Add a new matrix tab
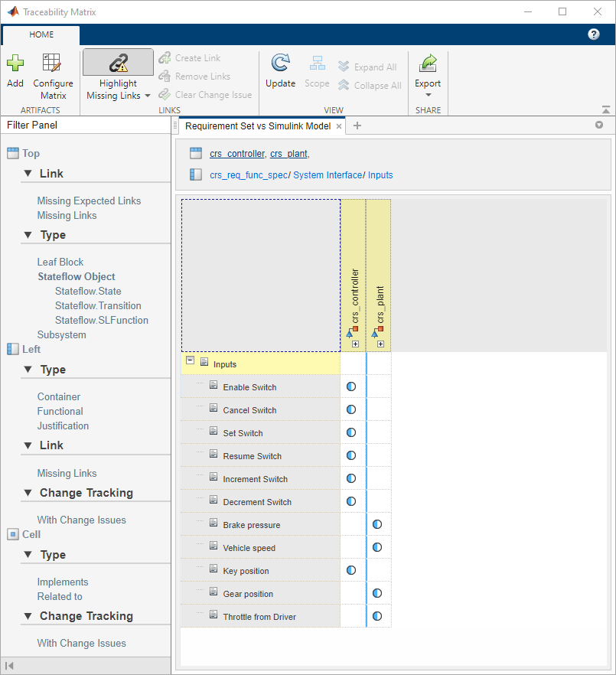This screenshot has width=616, height=675. tap(357, 126)
